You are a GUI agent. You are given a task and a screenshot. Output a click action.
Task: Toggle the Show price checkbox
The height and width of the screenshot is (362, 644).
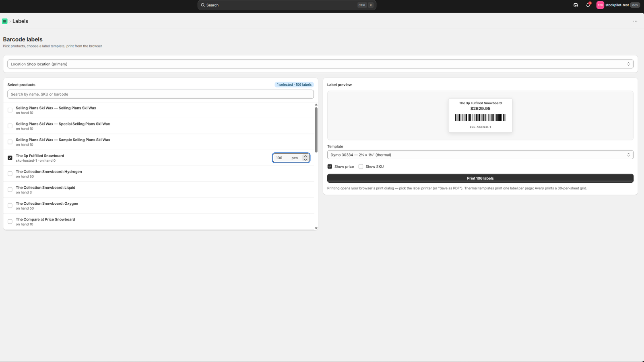point(330,167)
